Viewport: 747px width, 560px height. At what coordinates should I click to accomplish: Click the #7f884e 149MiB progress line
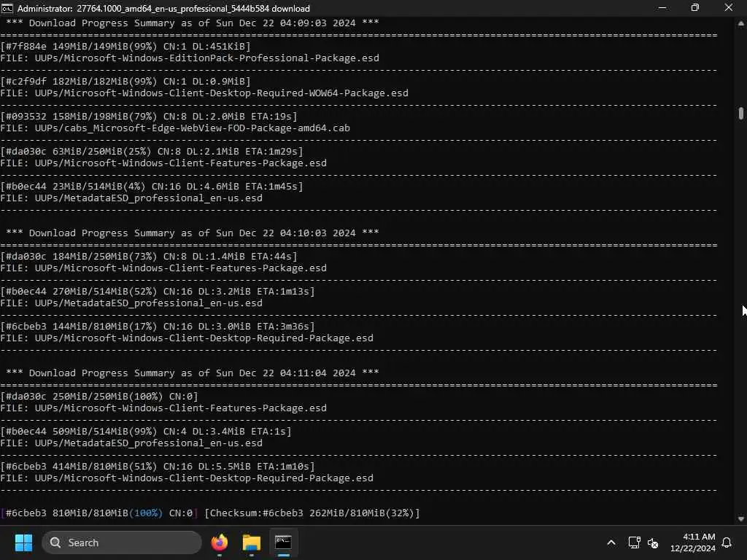(125, 46)
